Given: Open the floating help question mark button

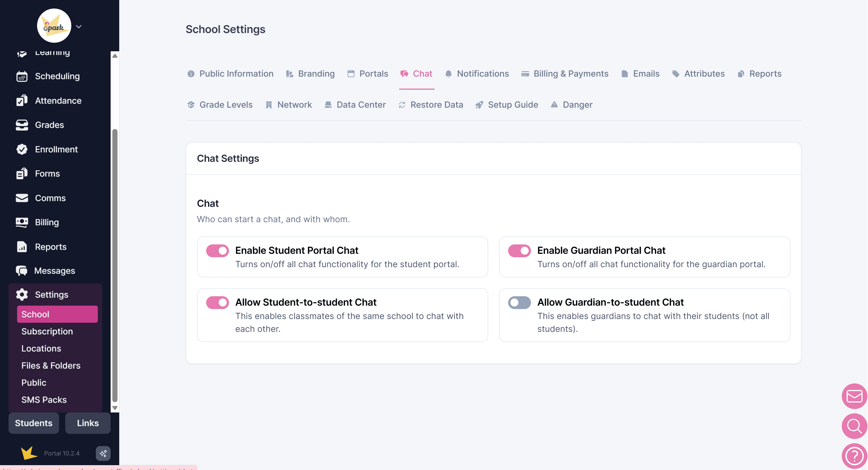Looking at the screenshot, I should coord(854,456).
